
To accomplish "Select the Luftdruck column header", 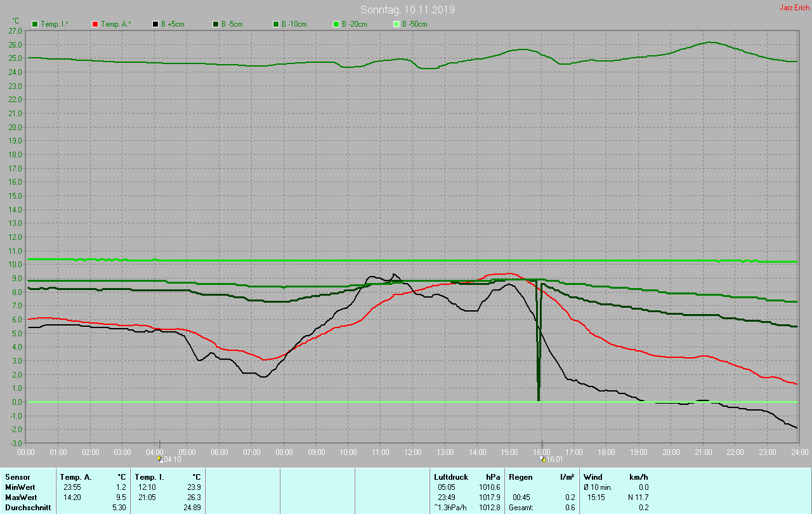I will coord(451,477).
